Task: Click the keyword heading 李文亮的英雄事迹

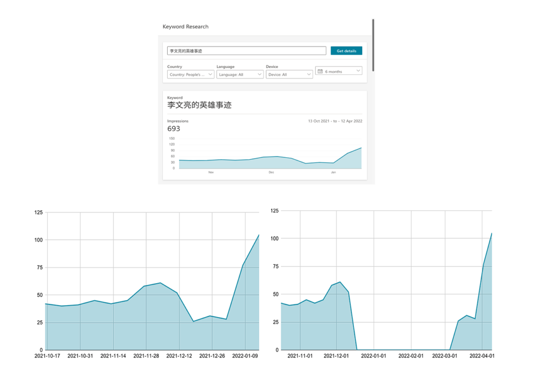Action: (x=200, y=105)
